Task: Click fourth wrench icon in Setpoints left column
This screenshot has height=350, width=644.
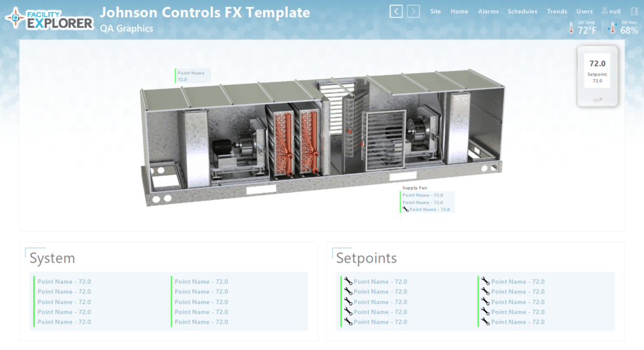Action: [x=348, y=312]
